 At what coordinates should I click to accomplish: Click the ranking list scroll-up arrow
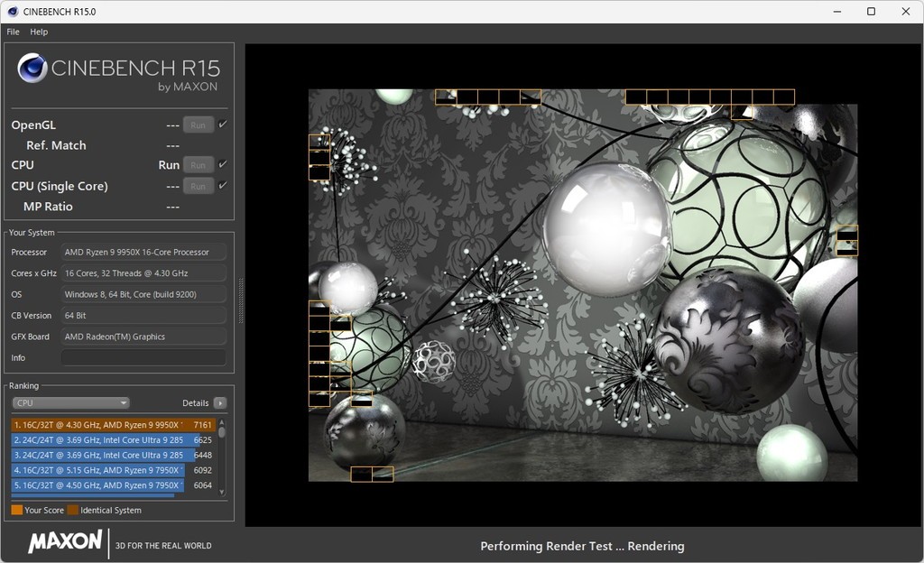(222, 421)
